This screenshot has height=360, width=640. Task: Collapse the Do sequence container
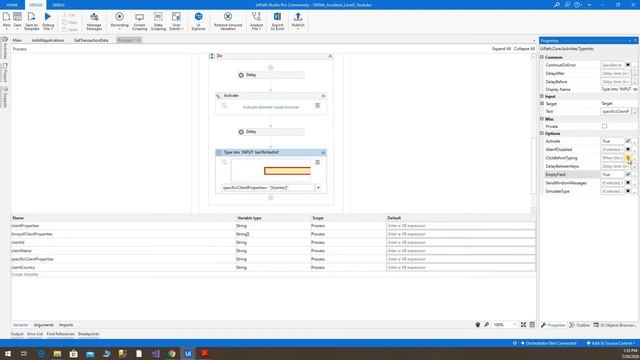coord(330,56)
